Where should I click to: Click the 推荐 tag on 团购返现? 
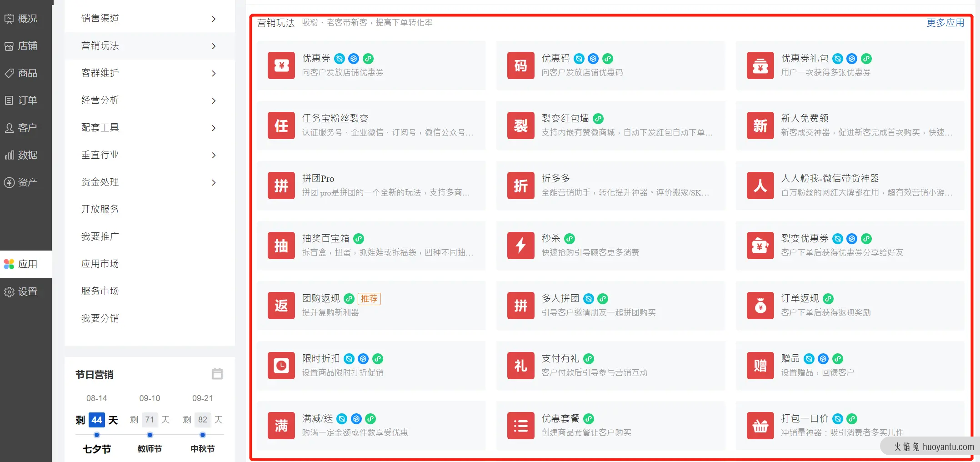pyautogui.click(x=369, y=298)
